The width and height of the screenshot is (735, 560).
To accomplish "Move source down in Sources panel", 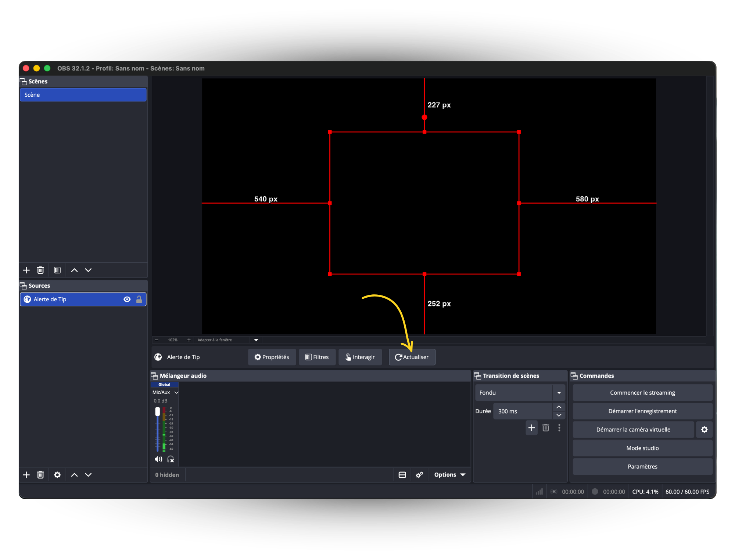I will point(88,475).
